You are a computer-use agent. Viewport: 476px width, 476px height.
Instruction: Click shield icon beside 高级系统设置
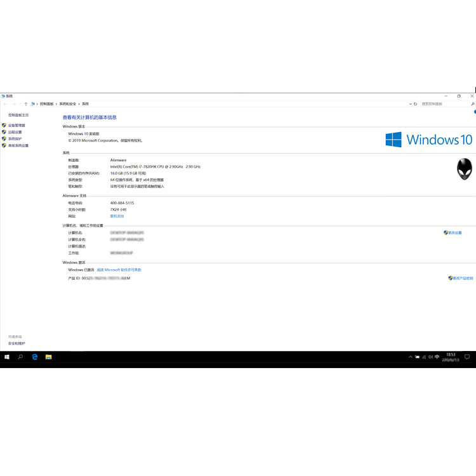(4, 145)
